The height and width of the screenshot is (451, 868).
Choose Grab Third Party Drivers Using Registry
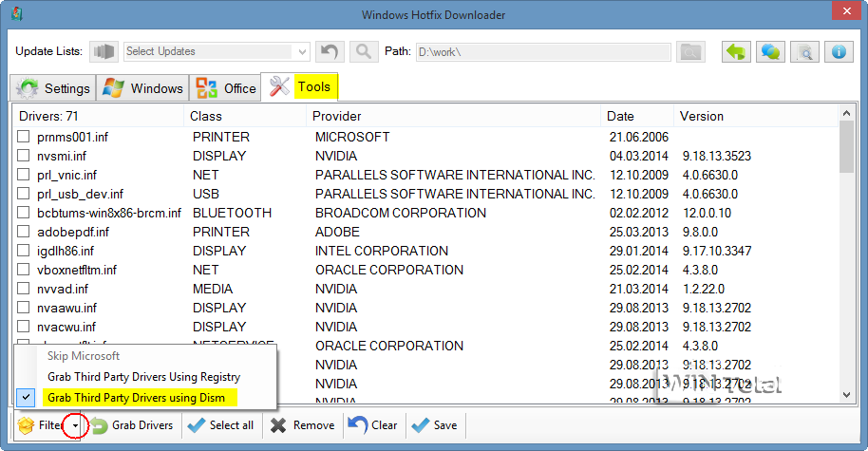[x=143, y=377]
